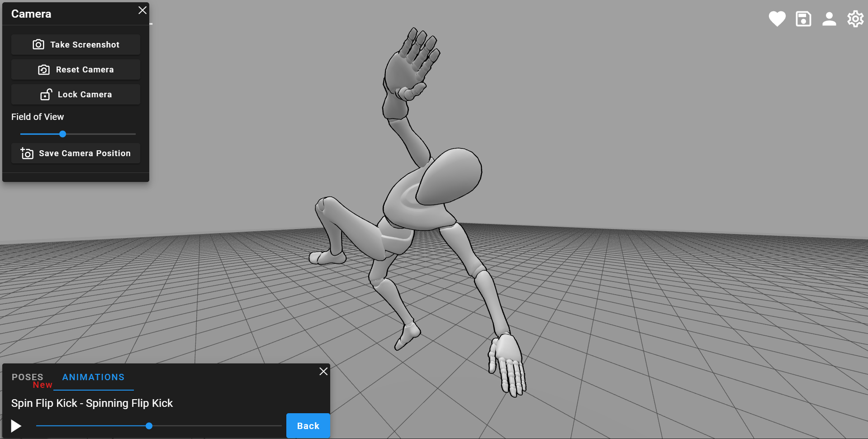Click the camera-plus Save Camera Position icon
Screen dimensions: 868x439
point(27,153)
